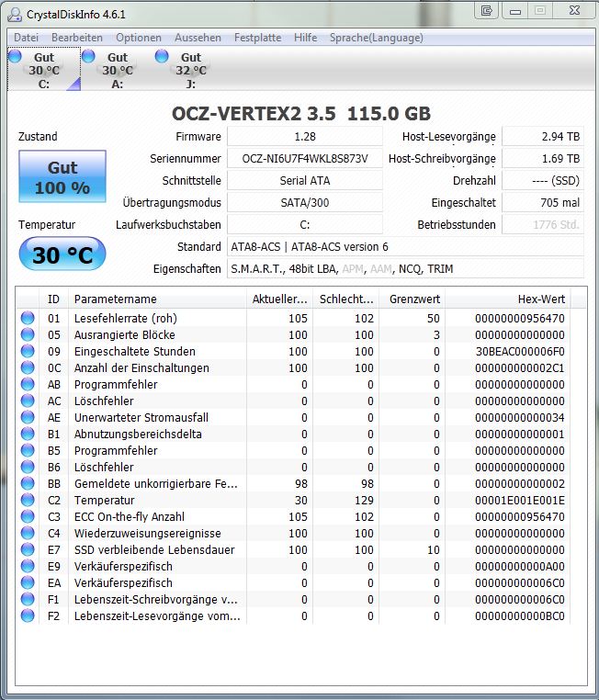The width and height of the screenshot is (599, 700).
Task: Click the Übertragungsmodus field SATA/300
Action: (x=305, y=203)
